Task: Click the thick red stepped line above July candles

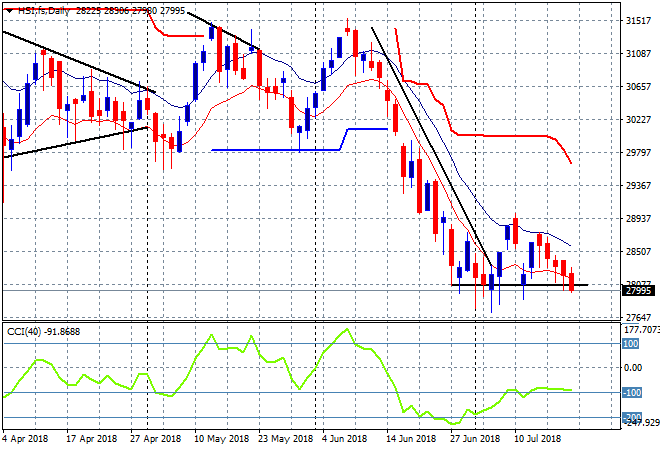Action: (500, 135)
